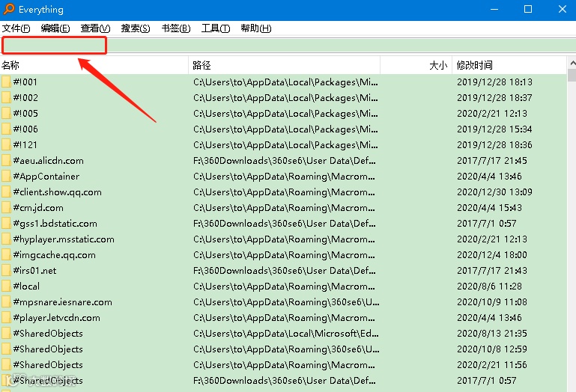
Task: Click folder icon beside #client.show.qq.com
Action: [x=6, y=192]
